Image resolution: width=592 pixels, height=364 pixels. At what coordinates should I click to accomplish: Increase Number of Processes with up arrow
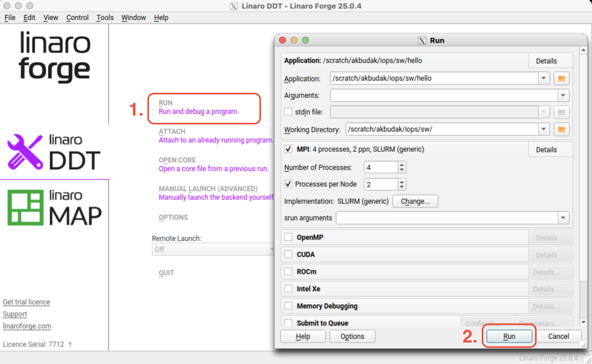pos(402,165)
